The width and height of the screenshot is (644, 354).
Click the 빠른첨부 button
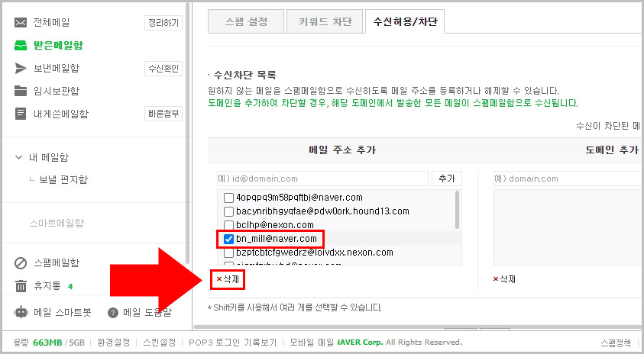click(x=163, y=114)
